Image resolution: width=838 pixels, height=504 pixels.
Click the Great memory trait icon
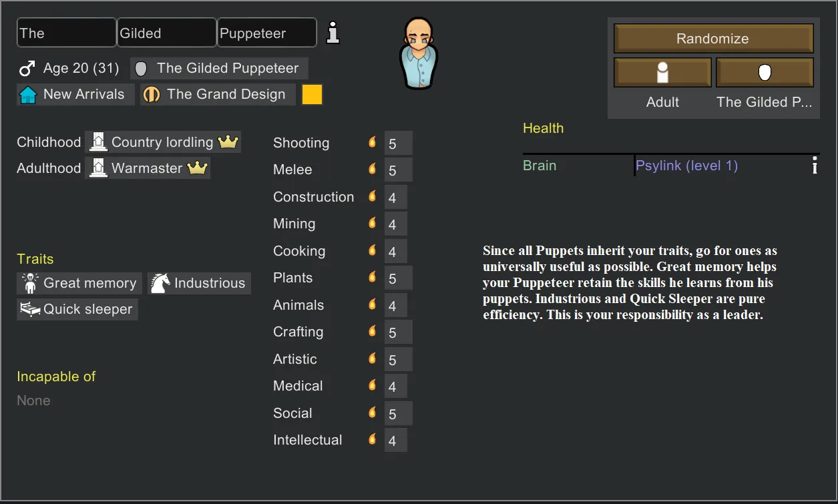[x=30, y=284]
